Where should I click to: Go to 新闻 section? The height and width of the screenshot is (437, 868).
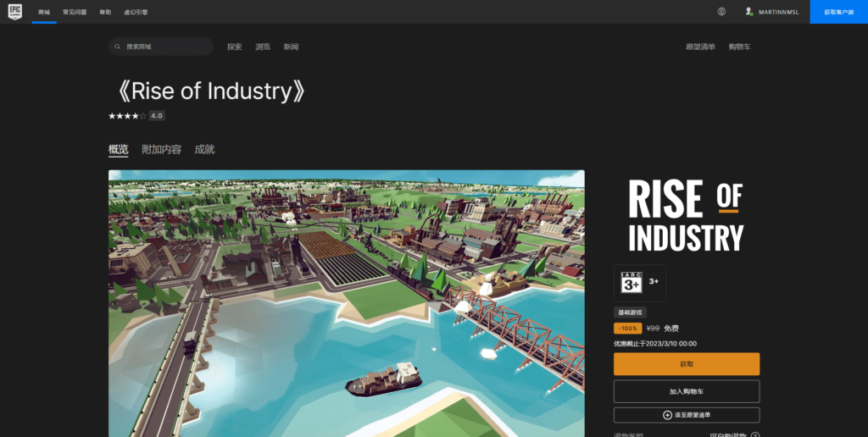click(292, 47)
